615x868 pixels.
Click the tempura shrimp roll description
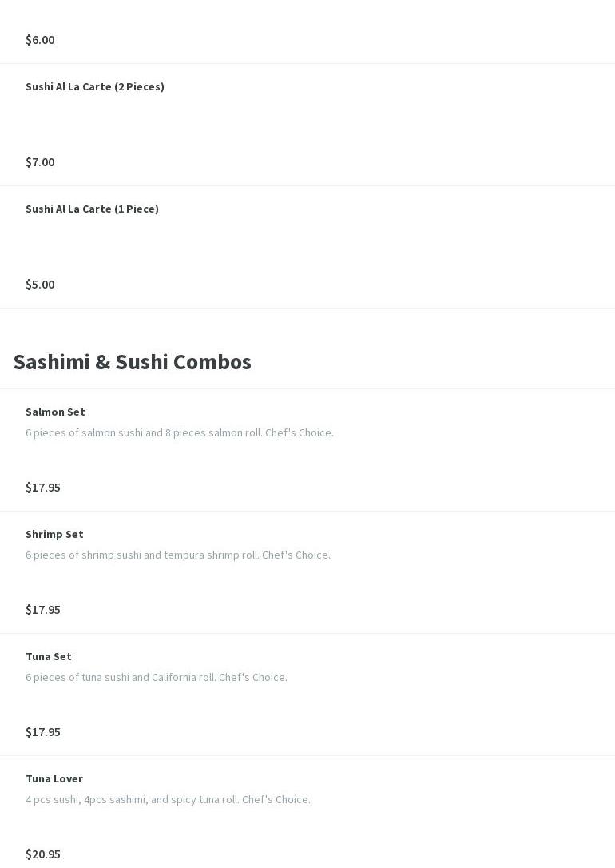178,555
